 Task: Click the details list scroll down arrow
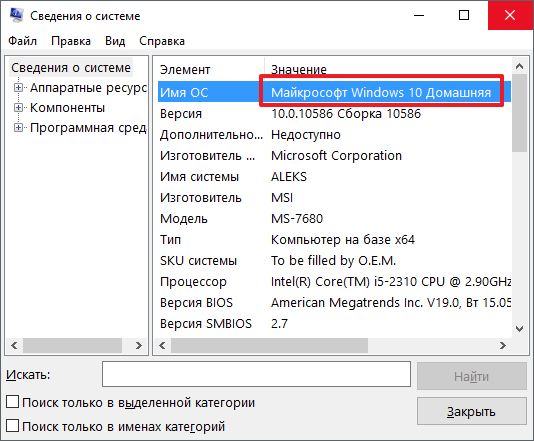(519, 329)
